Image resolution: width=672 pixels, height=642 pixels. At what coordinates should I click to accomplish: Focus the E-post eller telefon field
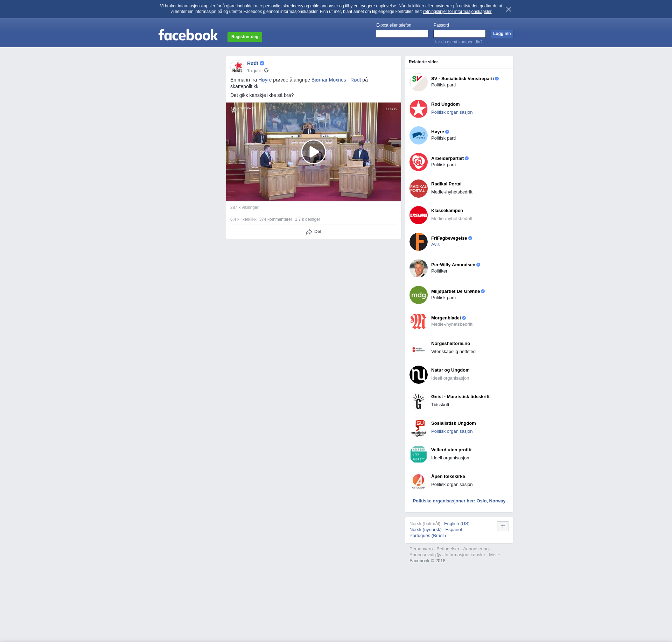(x=402, y=34)
